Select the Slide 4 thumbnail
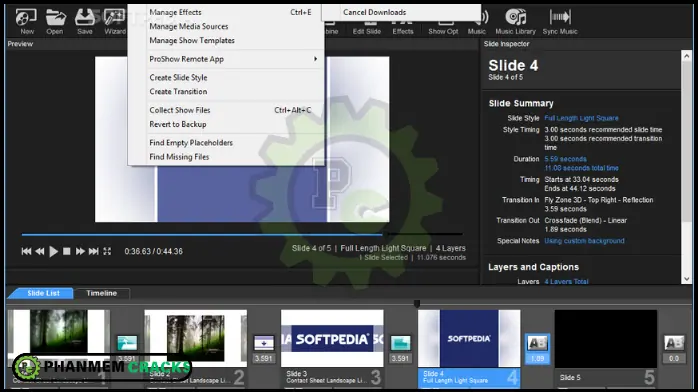 pyautogui.click(x=469, y=338)
